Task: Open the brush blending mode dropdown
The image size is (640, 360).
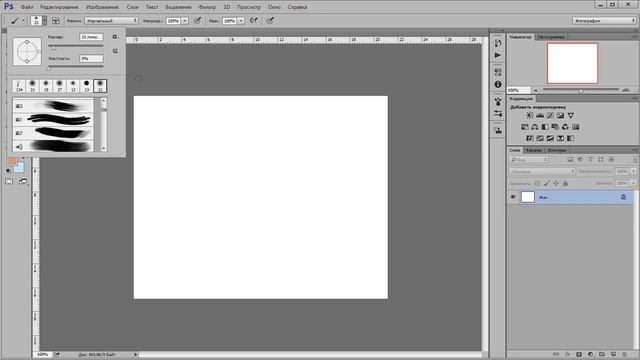Action: click(111, 20)
